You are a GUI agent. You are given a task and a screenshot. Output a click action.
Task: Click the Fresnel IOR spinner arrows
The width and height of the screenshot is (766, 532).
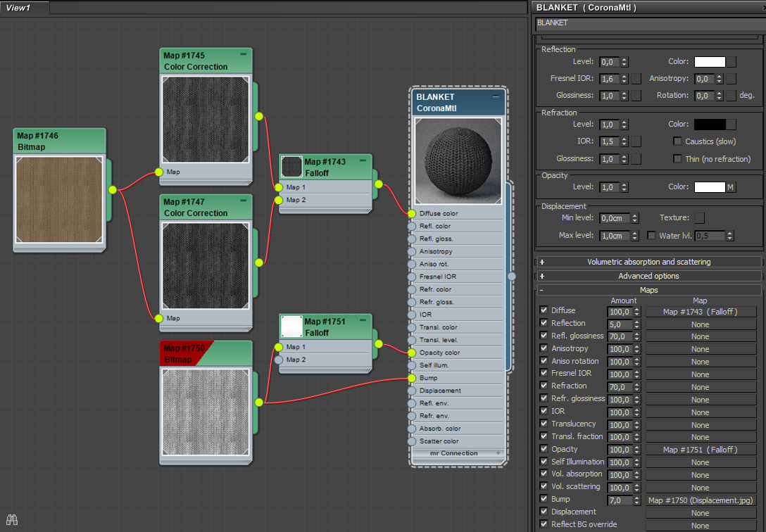624,79
